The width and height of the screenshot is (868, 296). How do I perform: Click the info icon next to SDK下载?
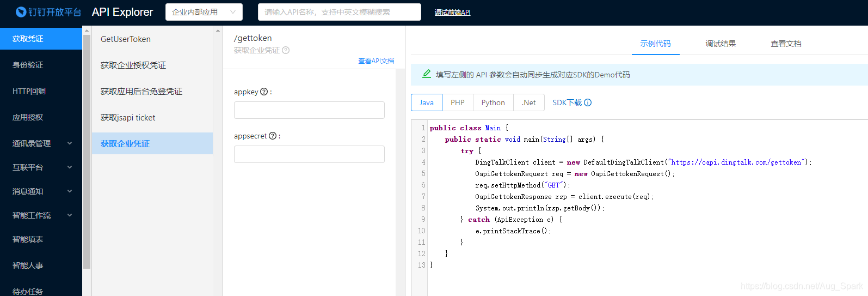click(588, 102)
